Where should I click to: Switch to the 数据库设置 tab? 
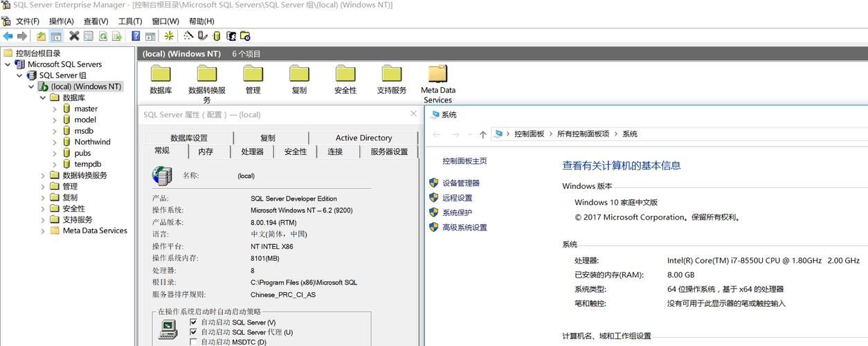coord(189,138)
